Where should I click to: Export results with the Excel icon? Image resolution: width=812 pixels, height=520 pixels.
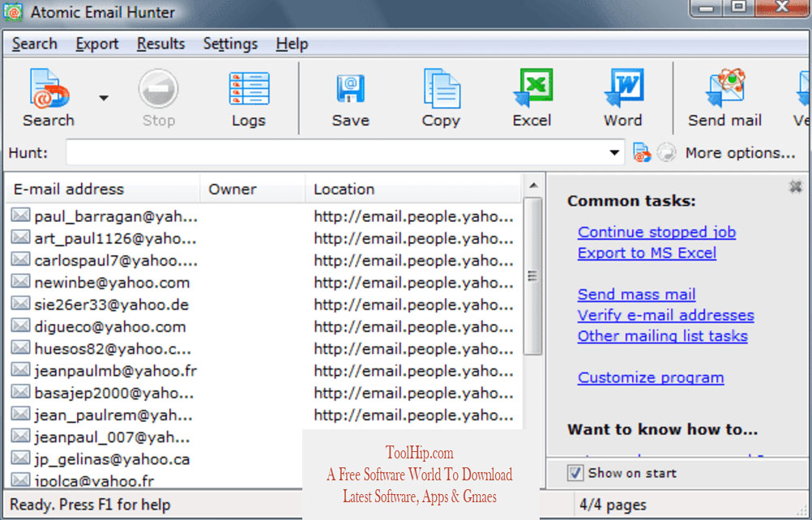tap(532, 89)
